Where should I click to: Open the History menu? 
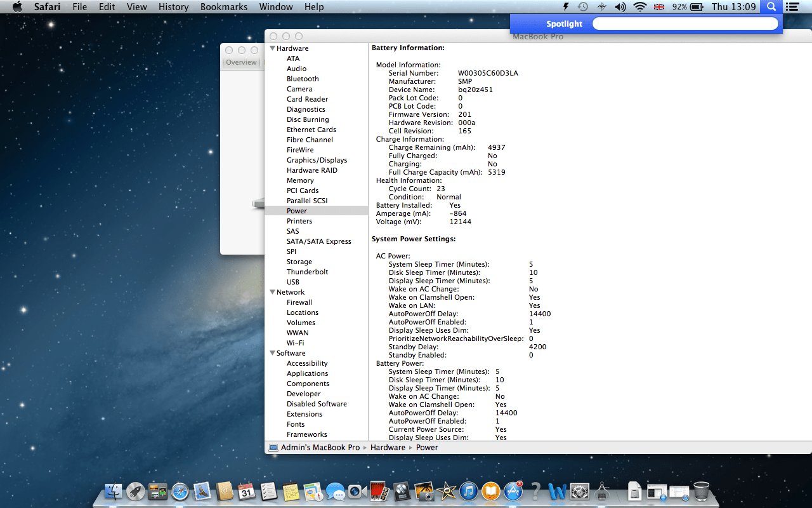[x=173, y=7]
